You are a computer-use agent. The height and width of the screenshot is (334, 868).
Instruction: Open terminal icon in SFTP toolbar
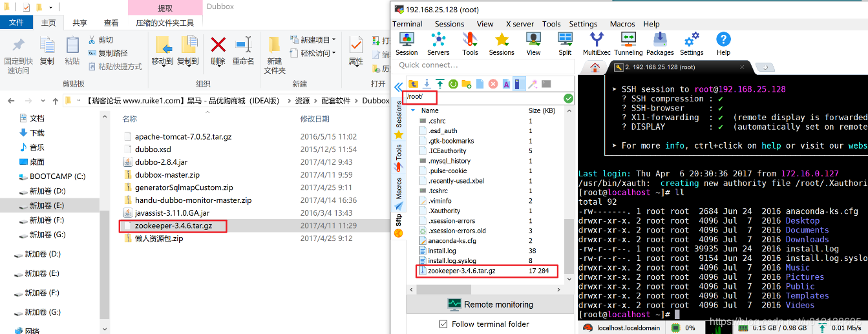point(546,84)
